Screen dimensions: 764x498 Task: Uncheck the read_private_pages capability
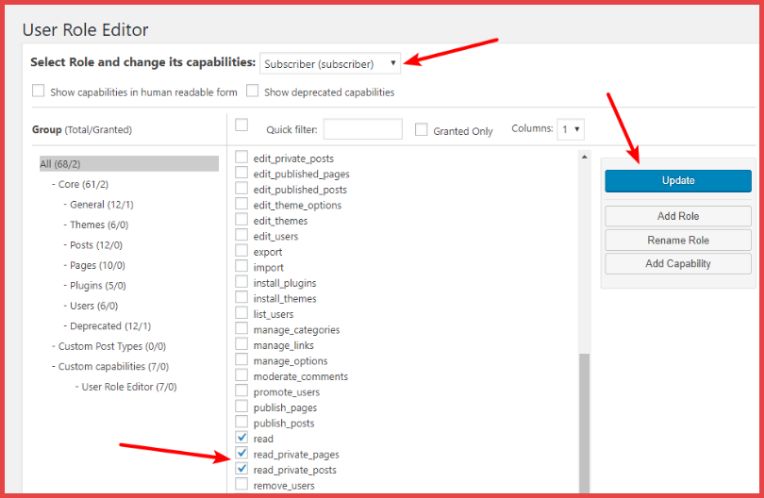[241, 453]
